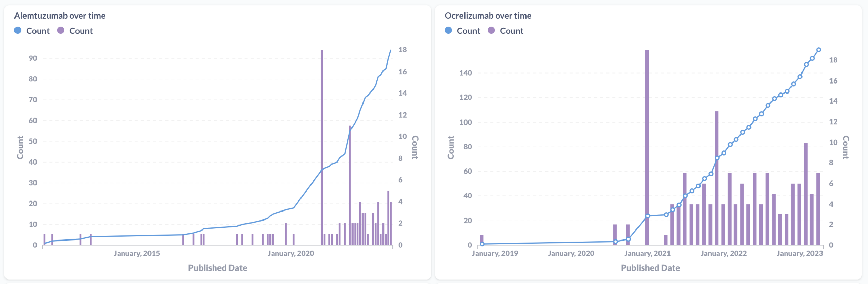The image size is (868, 284).
Task: Click the first data point on Ocrelizumab line
Action: pyautogui.click(x=482, y=244)
